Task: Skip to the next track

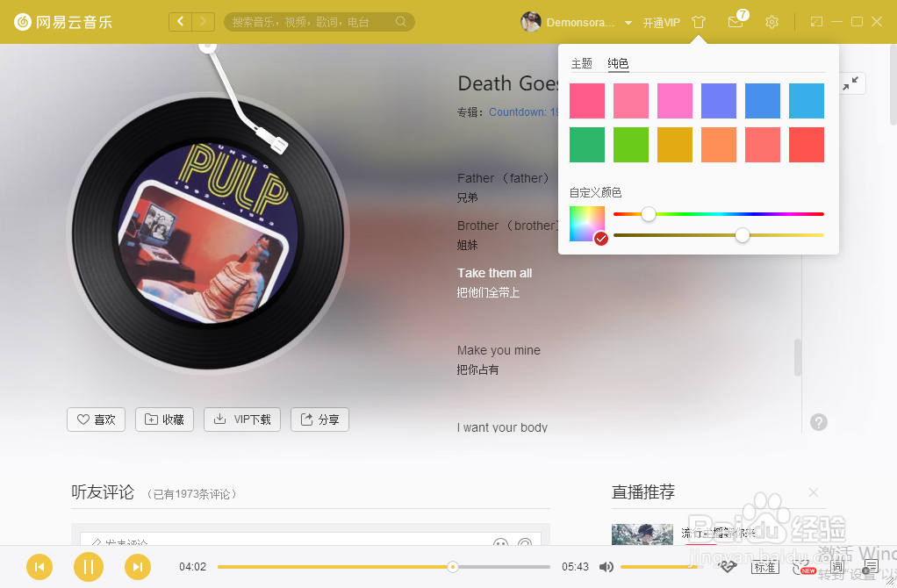Action: 138,567
